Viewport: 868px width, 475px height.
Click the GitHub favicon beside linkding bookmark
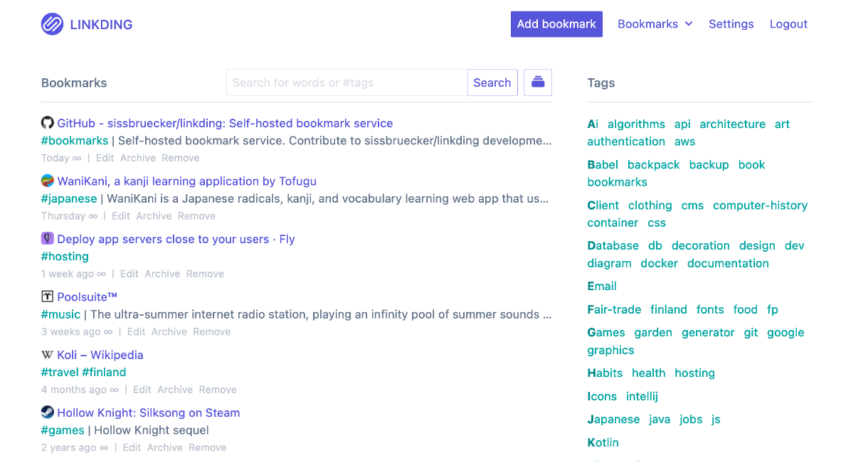click(x=48, y=122)
